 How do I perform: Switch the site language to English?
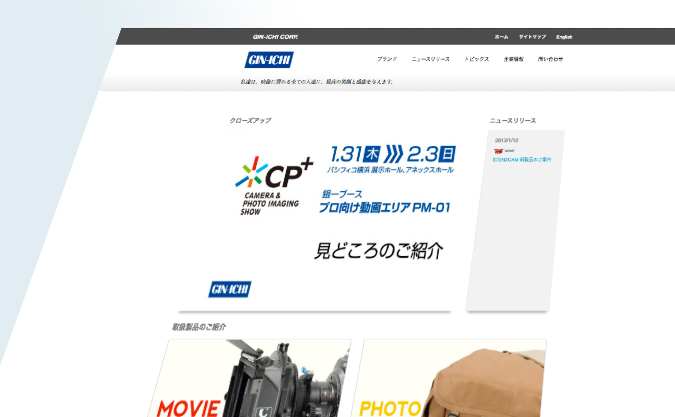564,37
